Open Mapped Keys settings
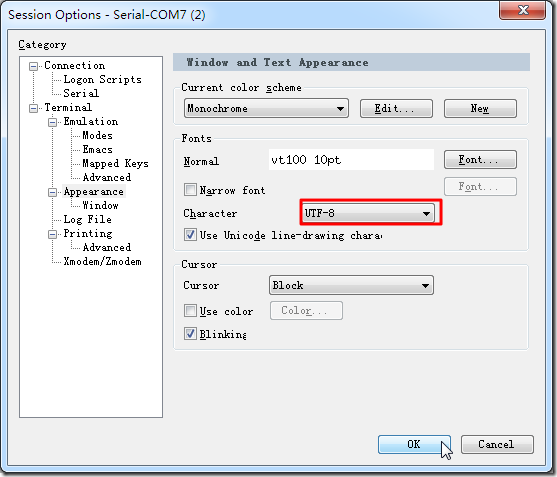 pos(115,163)
